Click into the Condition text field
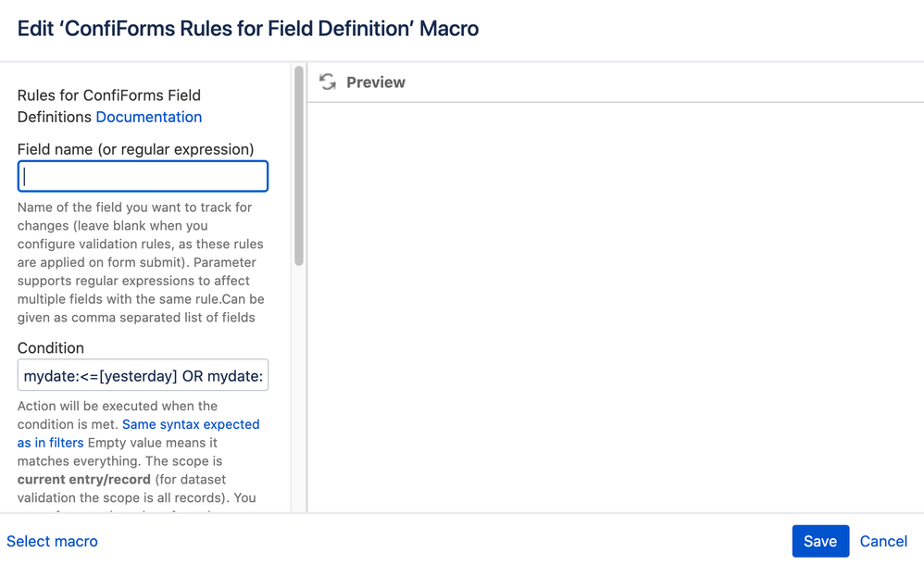Screen dimensions: 924x565 pos(143,376)
